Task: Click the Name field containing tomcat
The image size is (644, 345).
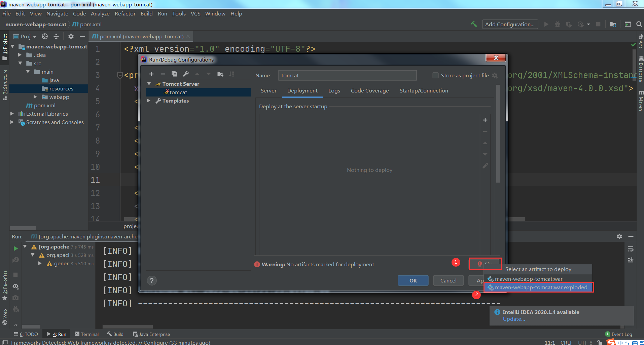Action: click(347, 75)
